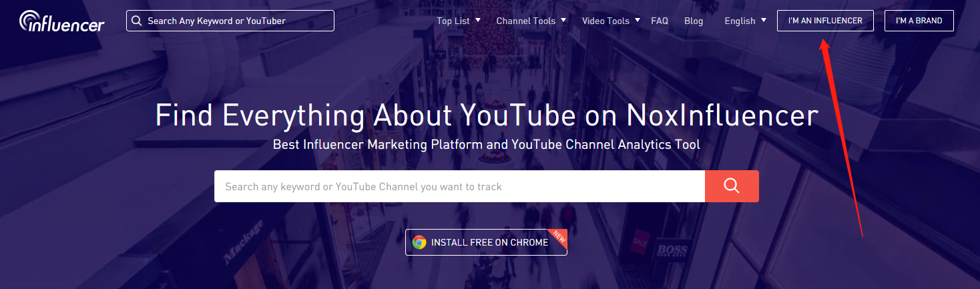
Task: Expand the Top List dropdown arrow
Action: tap(478, 20)
